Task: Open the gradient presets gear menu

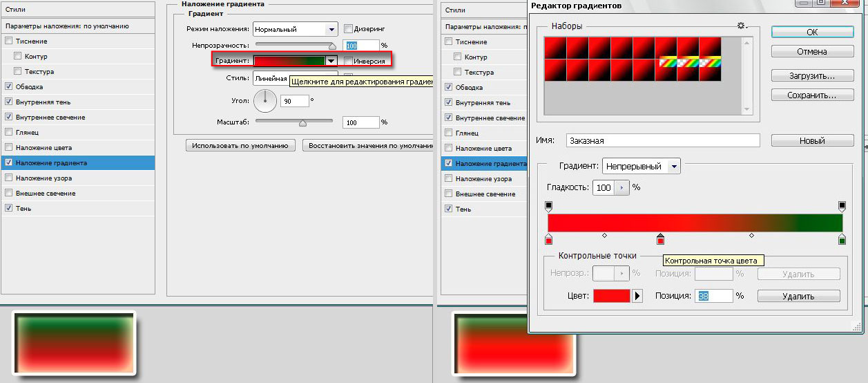Action: pos(742,26)
